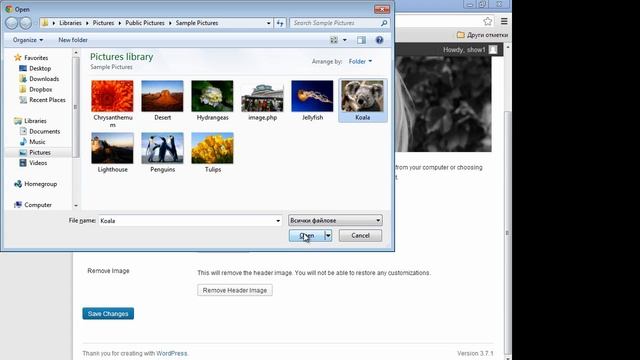Expand the address bar history dropdown

pyautogui.click(x=268, y=23)
